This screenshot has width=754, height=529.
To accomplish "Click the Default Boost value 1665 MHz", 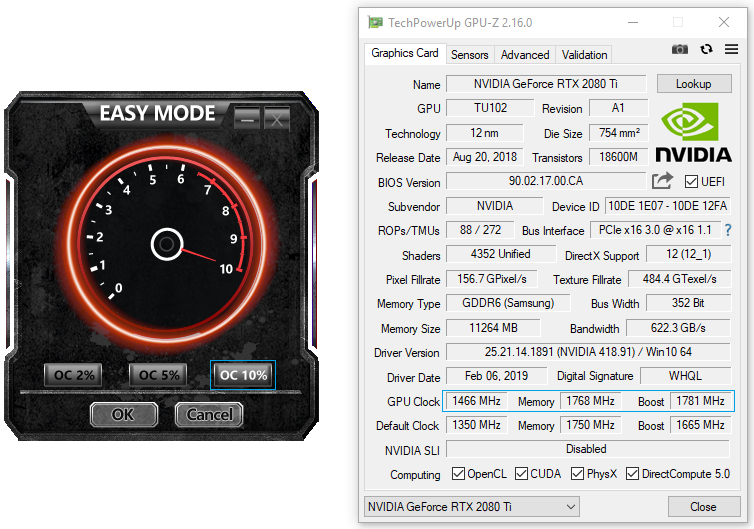I will (700, 425).
